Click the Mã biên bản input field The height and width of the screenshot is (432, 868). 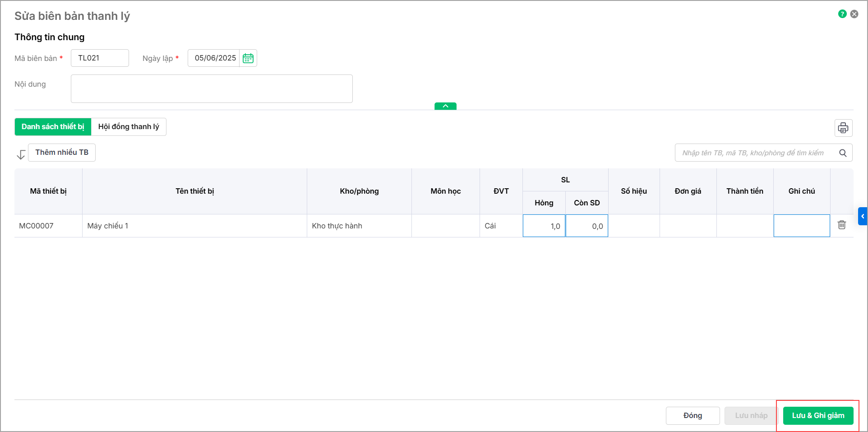pos(100,58)
